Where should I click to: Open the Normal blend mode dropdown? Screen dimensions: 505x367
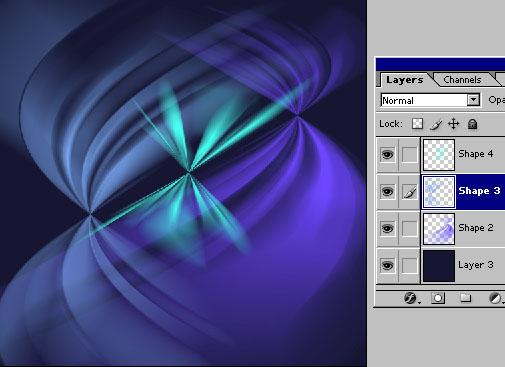[430, 100]
